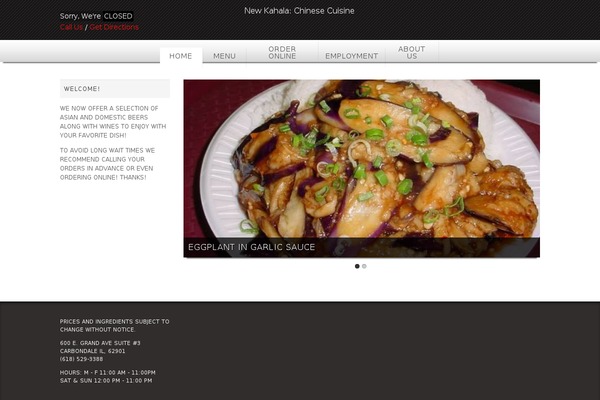Click the phone number (618) 529-3388

[x=81, y=359]
